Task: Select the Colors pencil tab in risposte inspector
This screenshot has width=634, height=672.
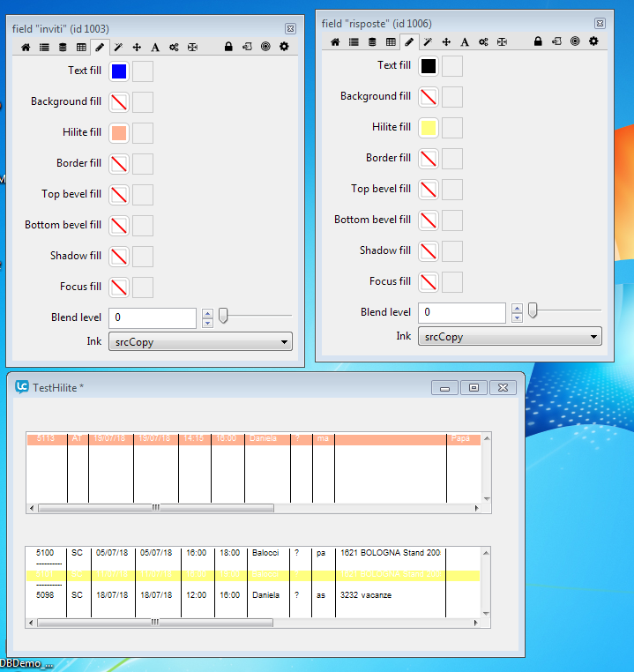Action: click(x=409, y=42)
